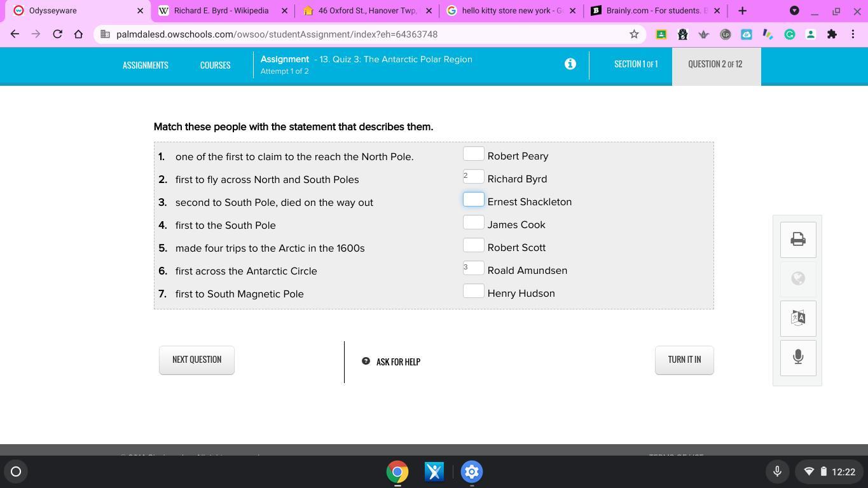Open the bear extension icon
This screenshot has width=868, height=488.
pyautogui.click(x=682, y=34)
